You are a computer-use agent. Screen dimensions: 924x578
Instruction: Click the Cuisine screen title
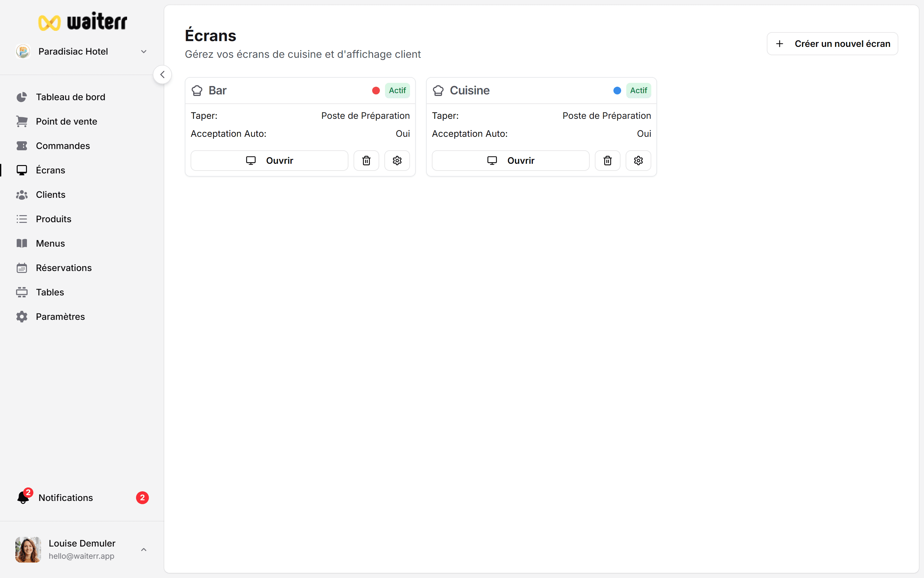click(x=470, y=91)
